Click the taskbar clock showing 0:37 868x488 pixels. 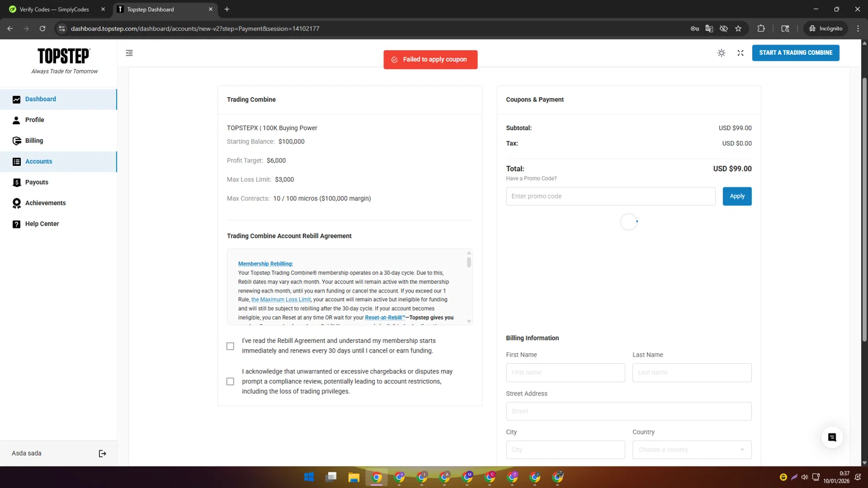pyautogui.click(x=837, y=477)
